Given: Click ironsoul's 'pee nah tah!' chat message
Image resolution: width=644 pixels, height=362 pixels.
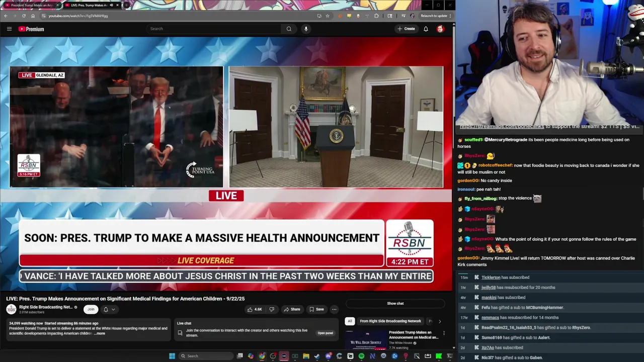Looking at the screenshot, I should coord(479,190).
